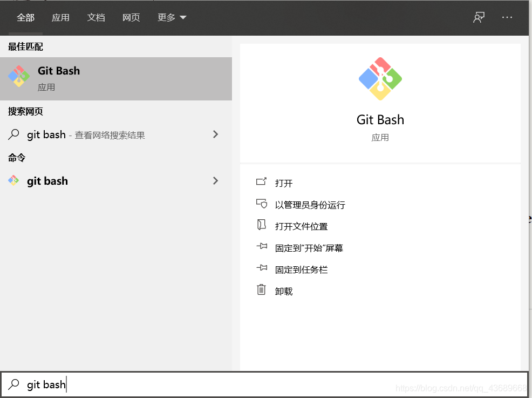The image size is (532, 398).
Task: Click the open icon next to 打开
Action: tap(261, 181)
